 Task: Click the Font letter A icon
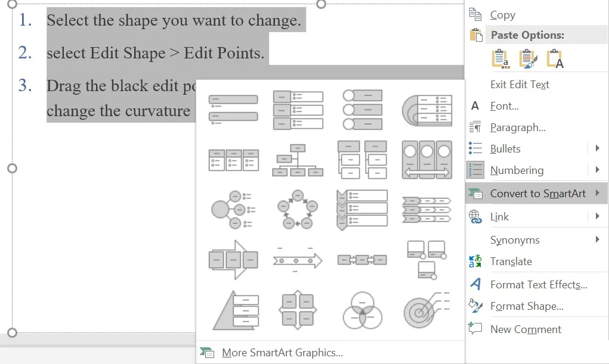[x=475, y=105]
